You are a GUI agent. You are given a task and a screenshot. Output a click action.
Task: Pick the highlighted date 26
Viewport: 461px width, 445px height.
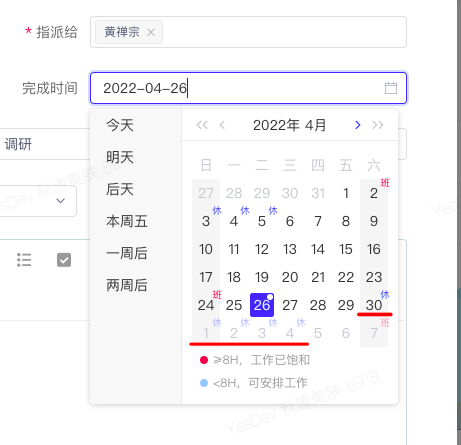tap(262, 305)
